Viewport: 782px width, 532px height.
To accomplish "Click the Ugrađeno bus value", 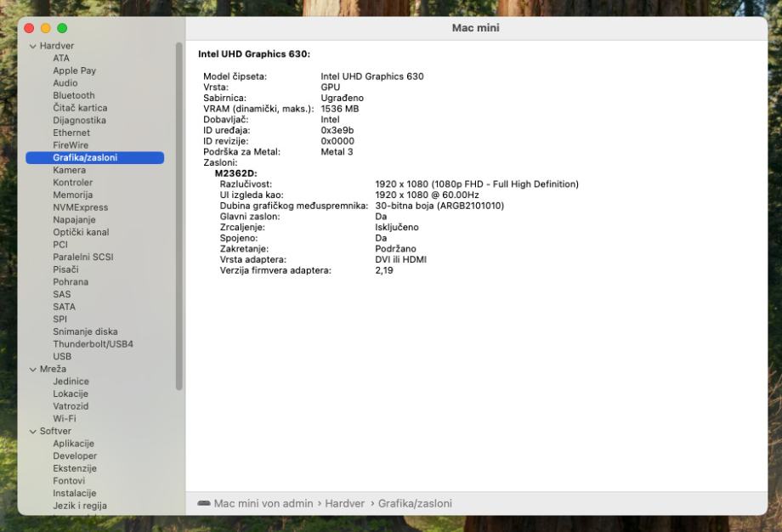I will tap(342, 99).
